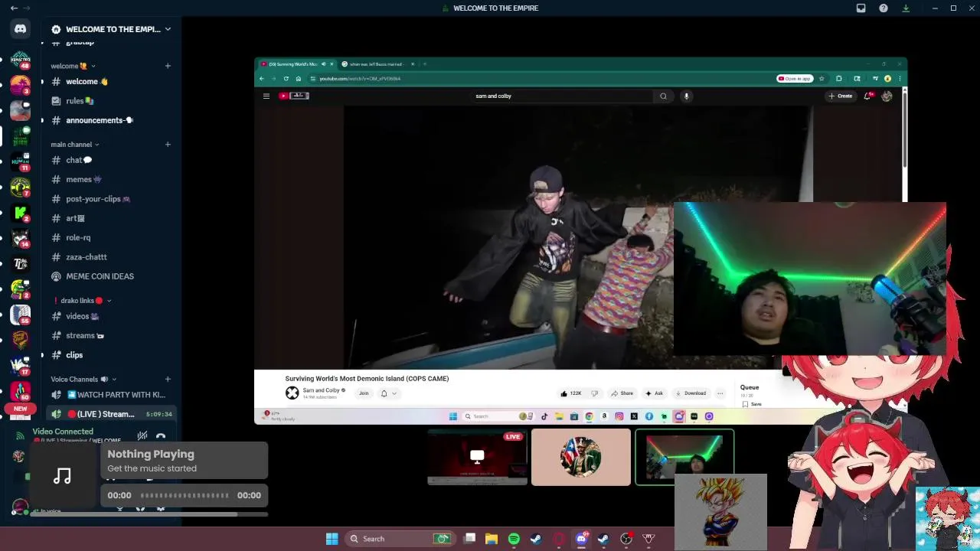
Task: Click the Join button beside Sam and Colby
Action: click(364, 393)
